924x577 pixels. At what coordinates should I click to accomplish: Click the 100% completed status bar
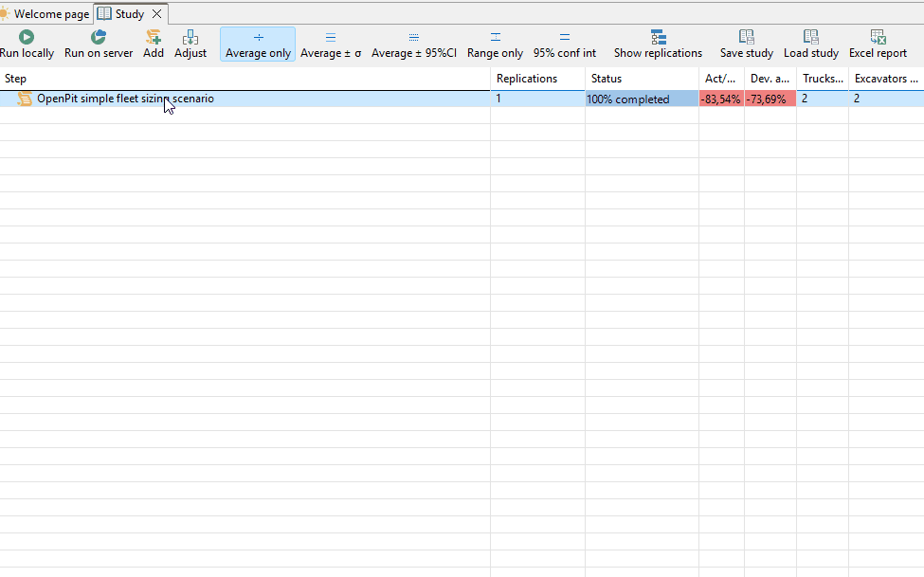pos(642,99)
